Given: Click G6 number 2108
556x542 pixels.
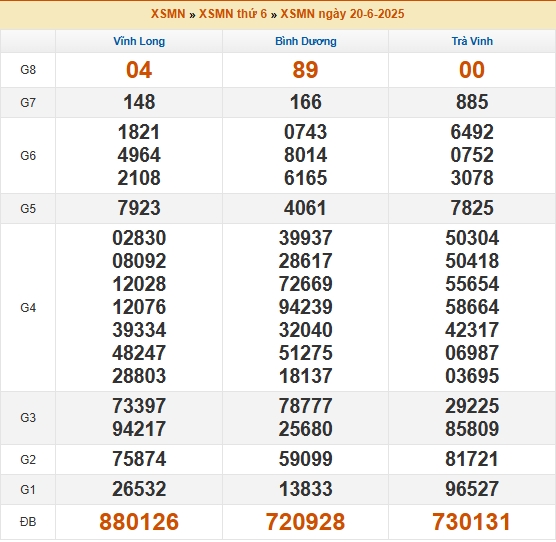Looking at the screenshot, I should click(x=139, y=178).
